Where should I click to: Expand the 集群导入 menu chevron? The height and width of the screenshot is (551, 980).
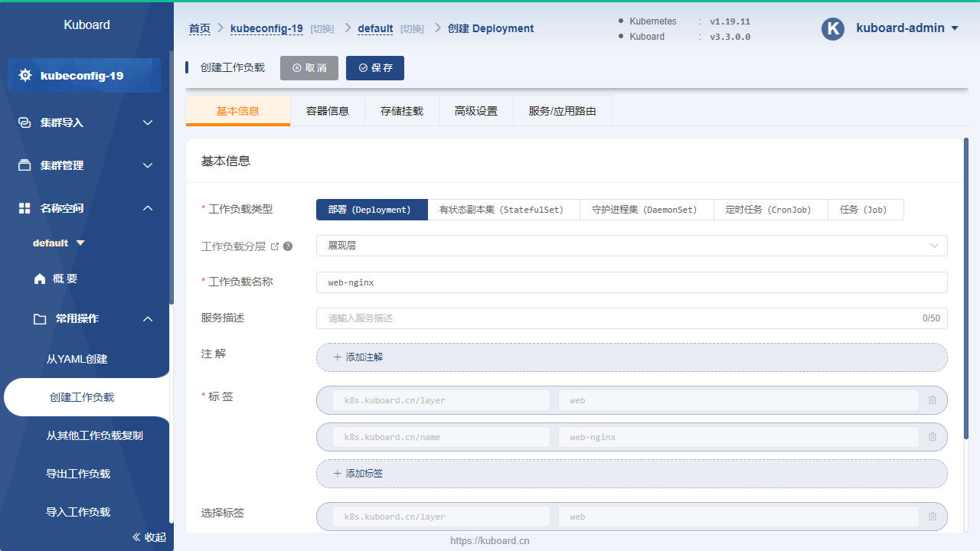tap(148, 122)
